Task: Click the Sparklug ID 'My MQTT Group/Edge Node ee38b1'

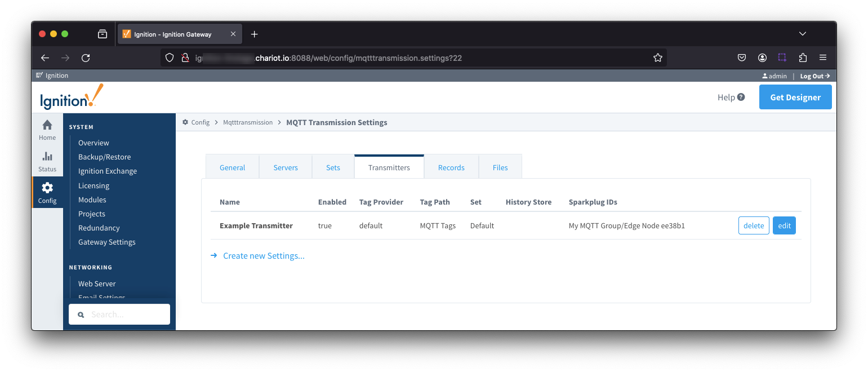Action: coord(627,225)
